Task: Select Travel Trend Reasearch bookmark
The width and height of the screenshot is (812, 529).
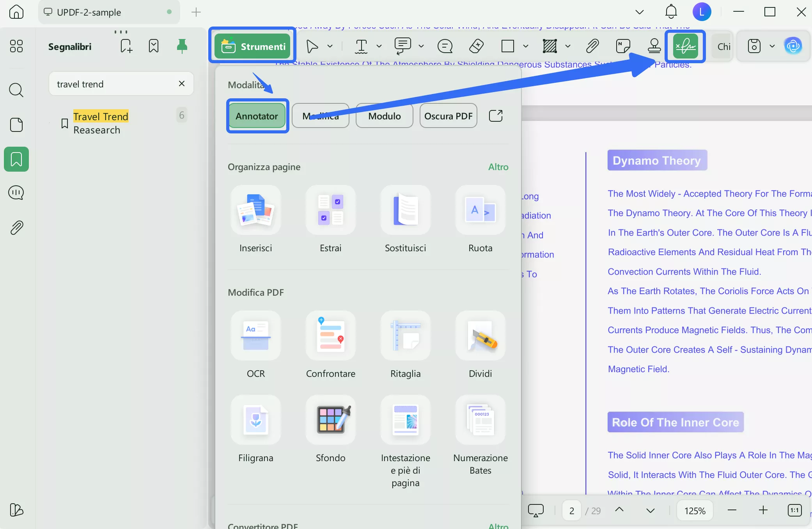Action: 101,123
